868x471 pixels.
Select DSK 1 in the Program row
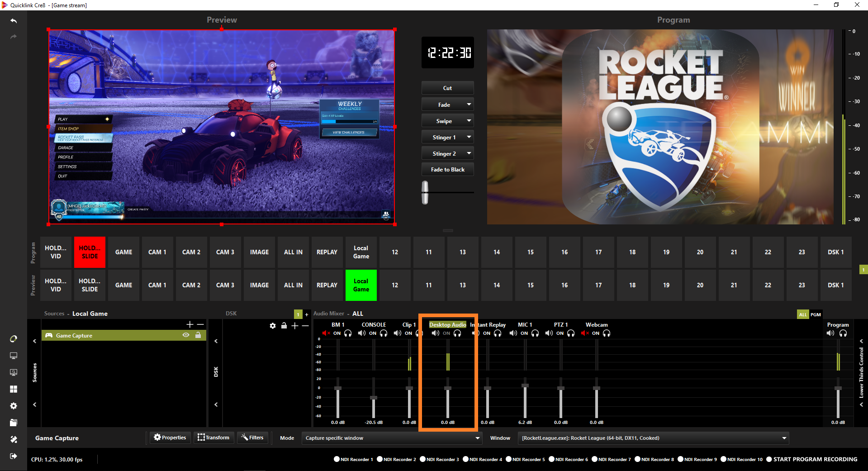(836, 252)
